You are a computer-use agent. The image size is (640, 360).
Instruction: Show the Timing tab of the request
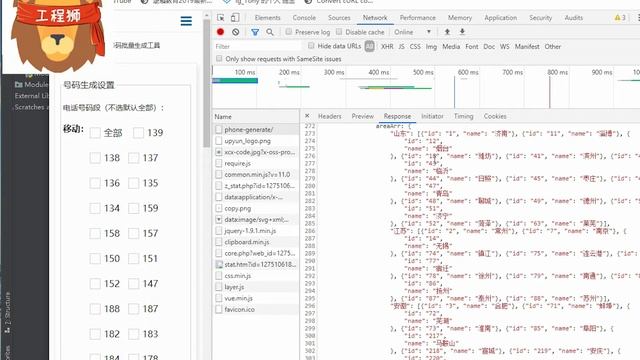point(463,116)
